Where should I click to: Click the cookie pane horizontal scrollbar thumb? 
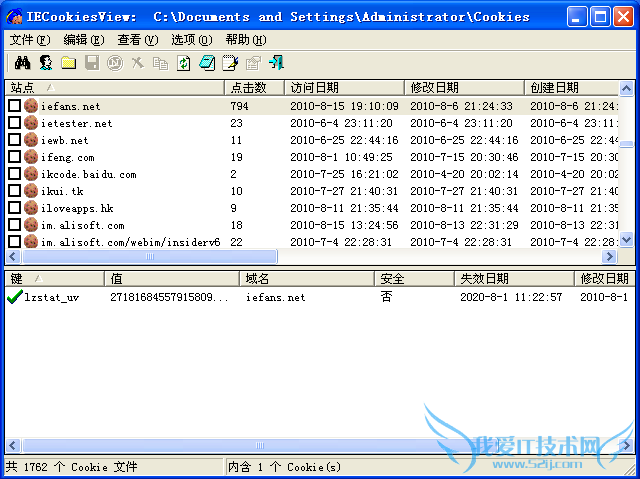click(x=260, y=445)
